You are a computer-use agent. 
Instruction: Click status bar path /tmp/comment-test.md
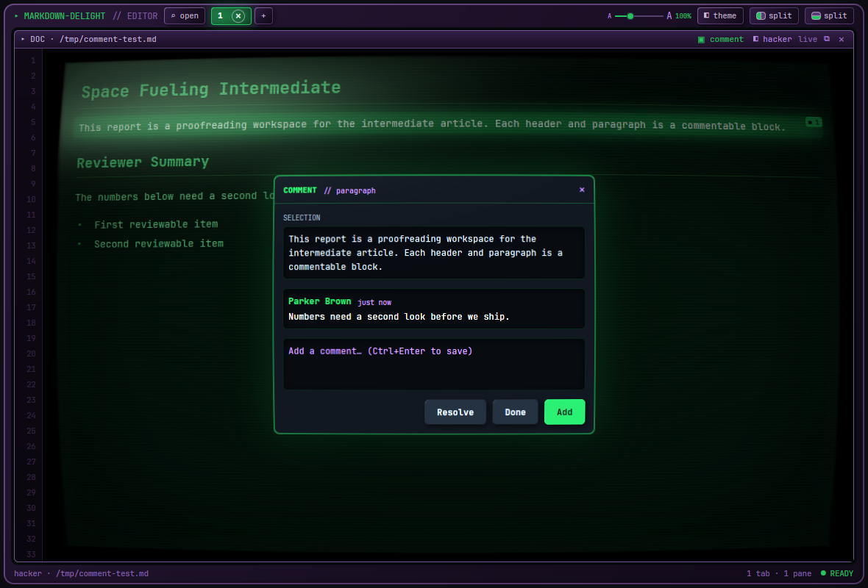tap(102, 573)
